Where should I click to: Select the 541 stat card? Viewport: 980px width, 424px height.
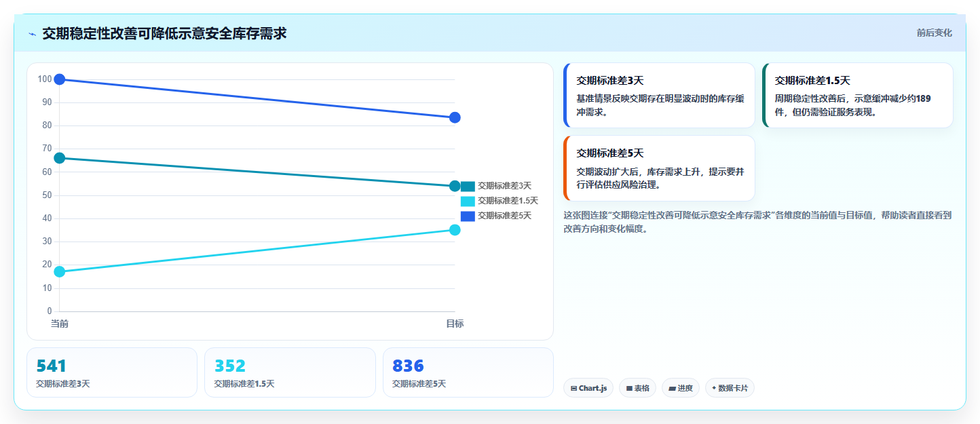112,372
